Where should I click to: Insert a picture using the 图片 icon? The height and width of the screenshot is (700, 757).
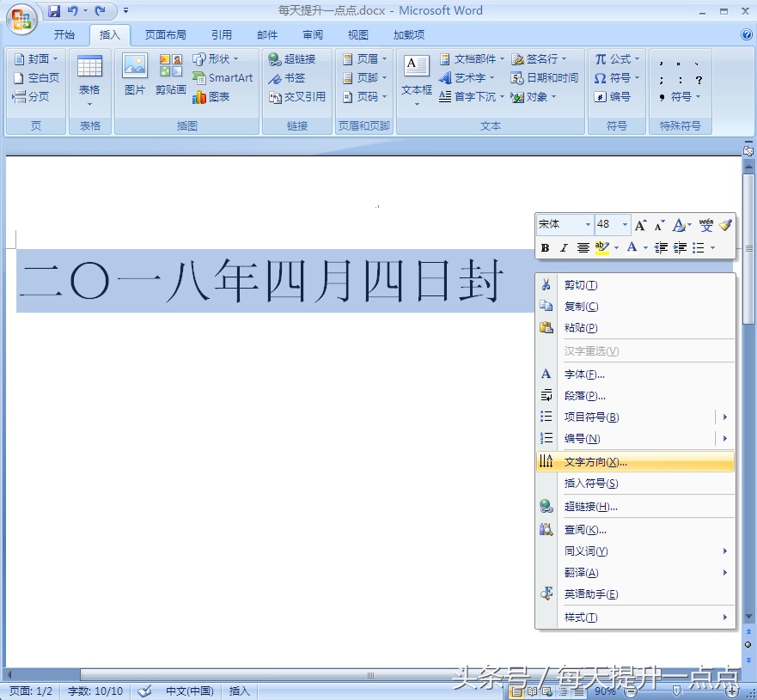[x=135, y=76]
